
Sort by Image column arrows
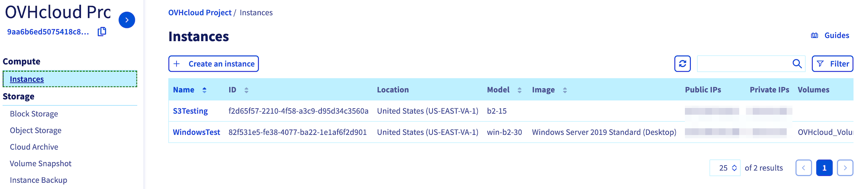coord(565,90)
